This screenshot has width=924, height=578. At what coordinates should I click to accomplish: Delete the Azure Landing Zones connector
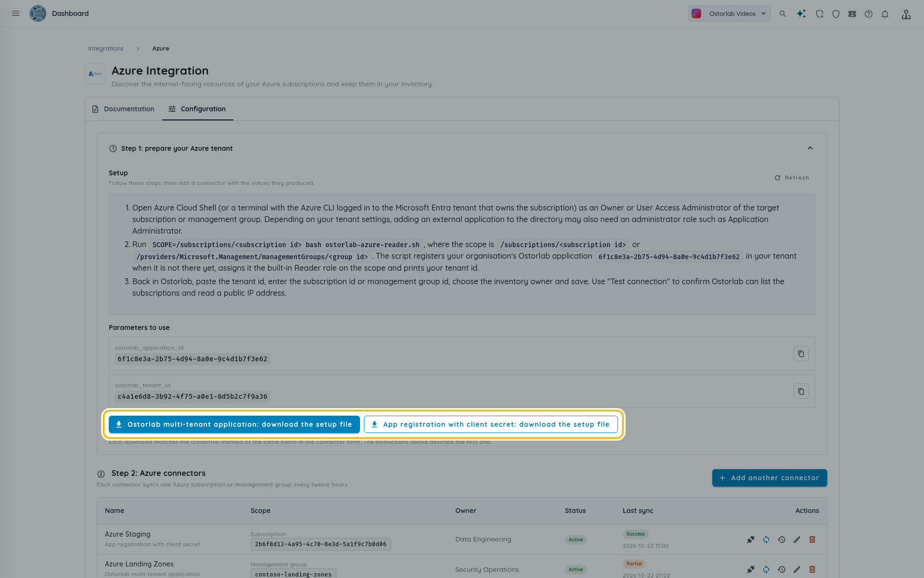coord(812,569)
